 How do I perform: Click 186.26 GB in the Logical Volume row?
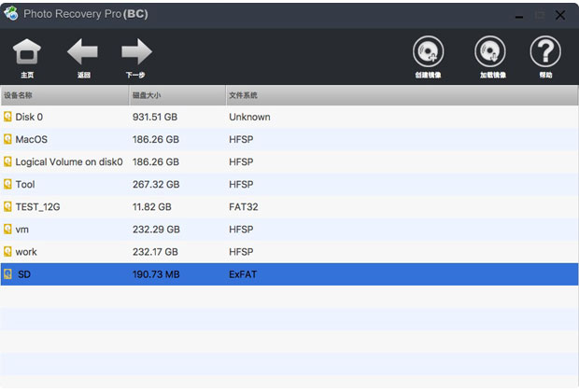(156, 162)
